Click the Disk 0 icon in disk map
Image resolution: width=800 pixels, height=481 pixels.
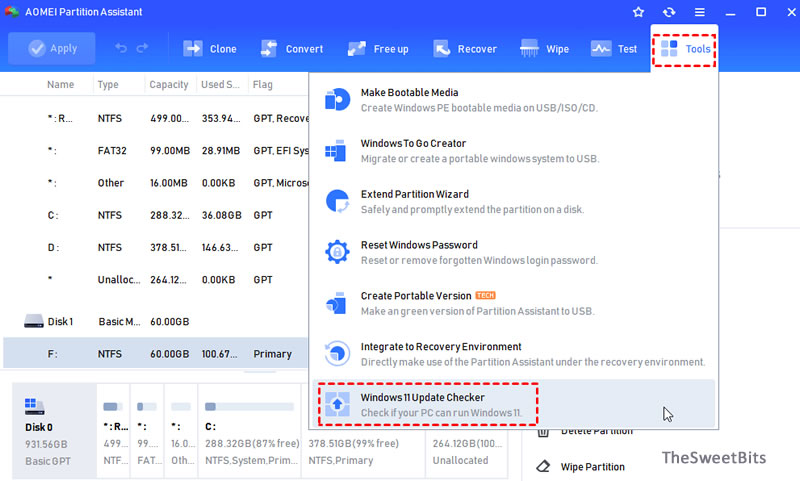[34, 406]
